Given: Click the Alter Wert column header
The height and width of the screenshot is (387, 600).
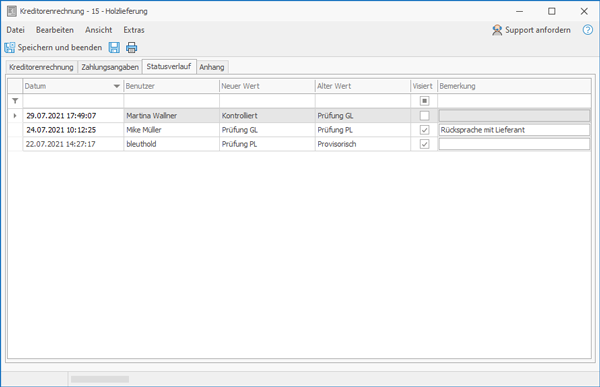Looking at the screenshot, I should click(363, 86).
